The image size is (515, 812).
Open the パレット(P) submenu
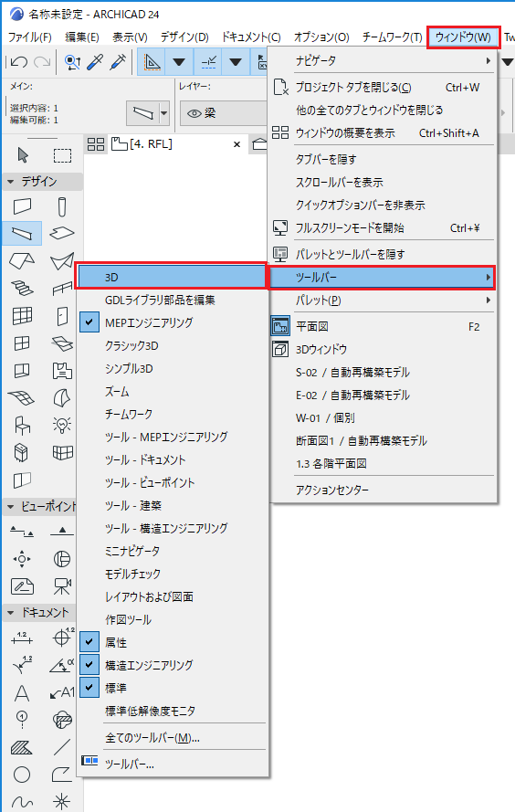[x=383, y=300]
